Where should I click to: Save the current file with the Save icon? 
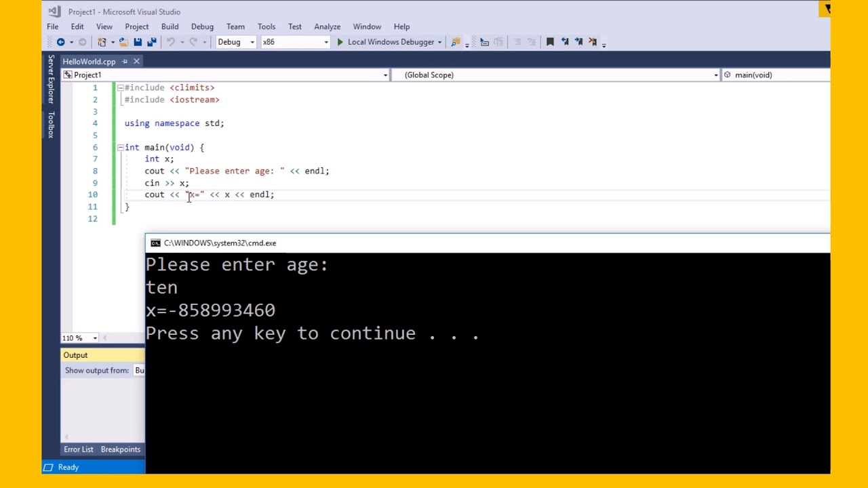tap(138, 42)
